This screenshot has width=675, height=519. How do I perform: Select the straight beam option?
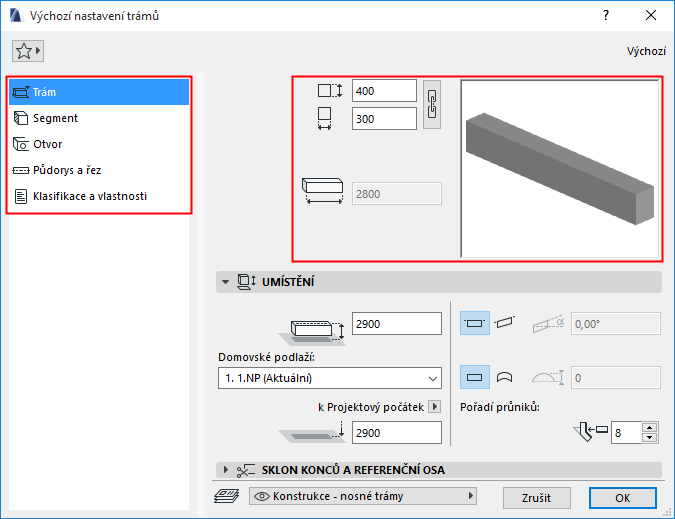[x=474, y=377]
